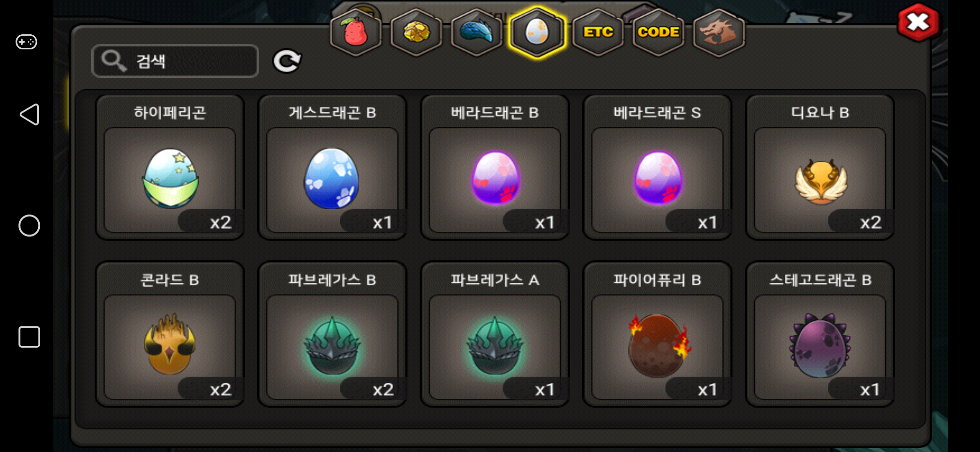Open the red fruit food tab
Screen dimensions: 980x452
pos(356,32)
